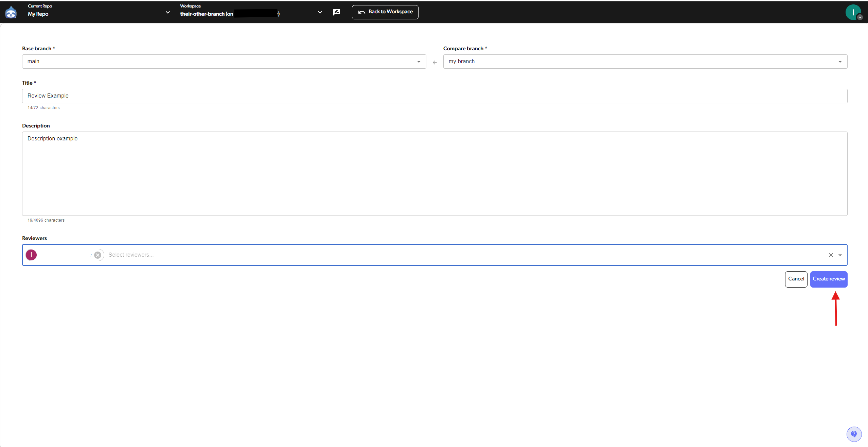Clear all reviewers with the X icon
The height and width of the screenshot is (447, 868).
831,255
